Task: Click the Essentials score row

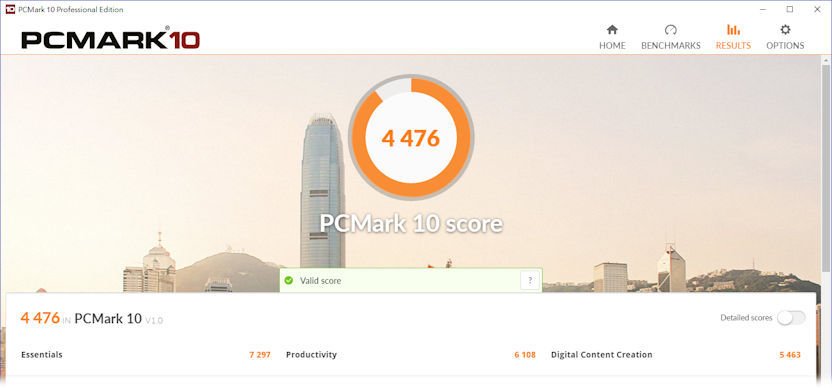Action: pos(146,355)
